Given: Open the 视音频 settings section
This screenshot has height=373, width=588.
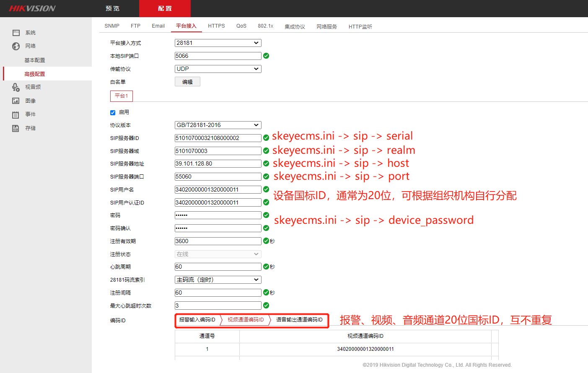Looking at the screenshot, I should coord(30,87).
